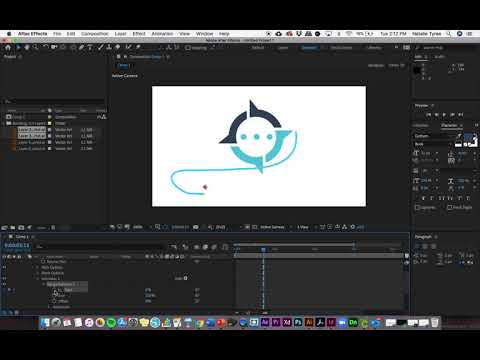The width and height of the screenshot is (480, 360).
Task: Click the Graph Editor icon in timeline
Action: point(226,247)
